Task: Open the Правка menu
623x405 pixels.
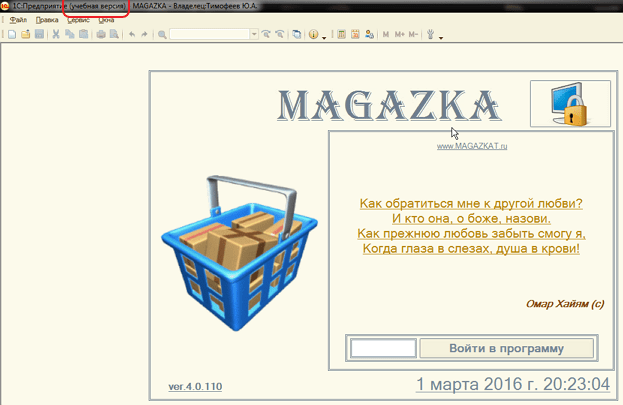Action: [x=47, y=20]
